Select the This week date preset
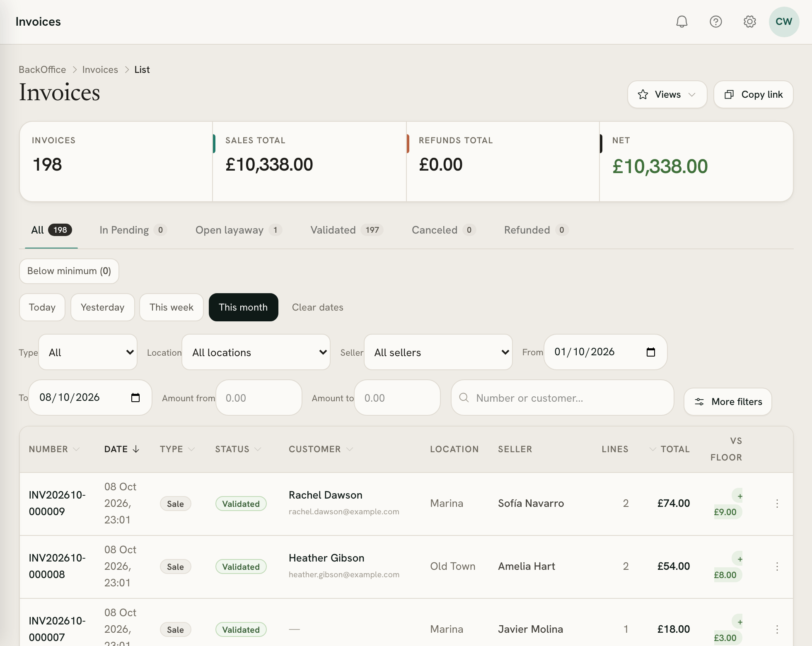 pos(172,307)
